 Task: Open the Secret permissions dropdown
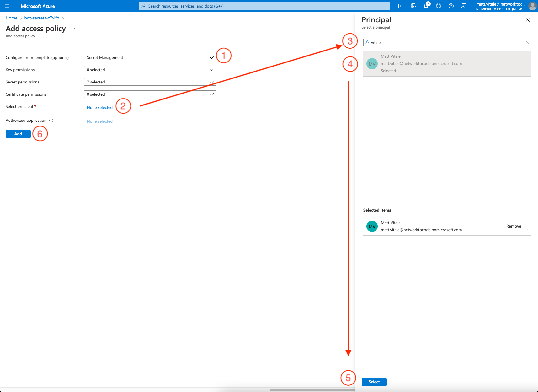coord(150,82)
